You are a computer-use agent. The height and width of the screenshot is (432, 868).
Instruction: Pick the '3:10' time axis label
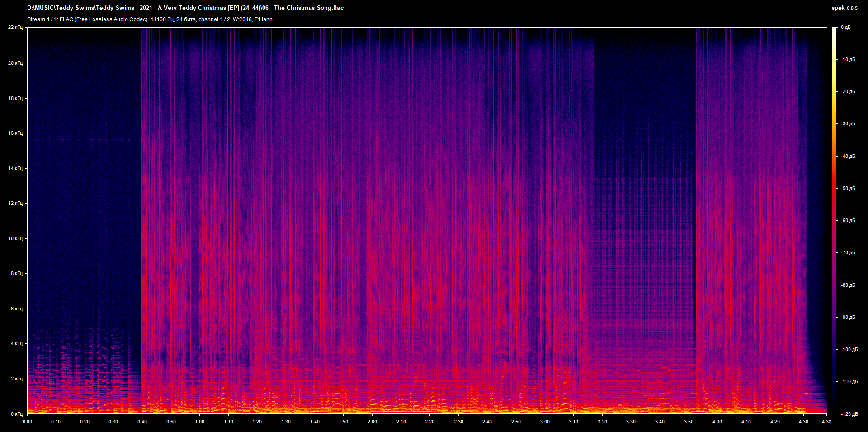tap(574, 422)
